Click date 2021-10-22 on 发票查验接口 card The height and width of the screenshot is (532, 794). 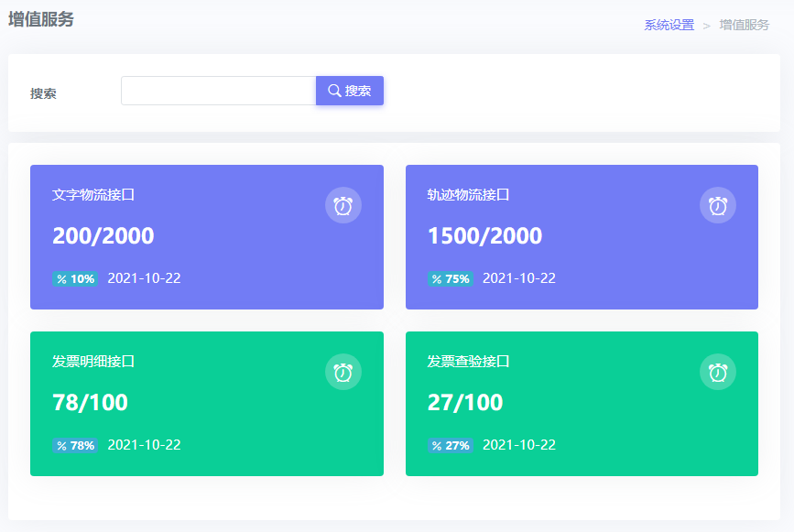(x=519, y=445)
